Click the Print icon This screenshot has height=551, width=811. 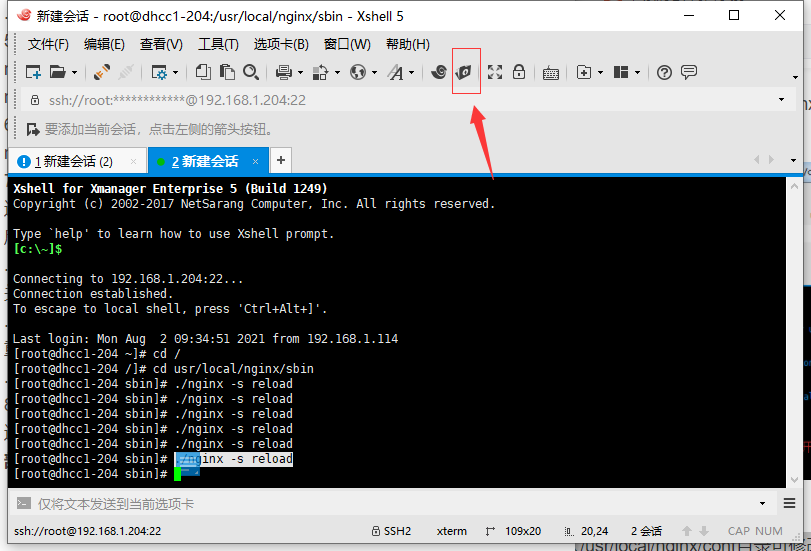click(283, 72)
